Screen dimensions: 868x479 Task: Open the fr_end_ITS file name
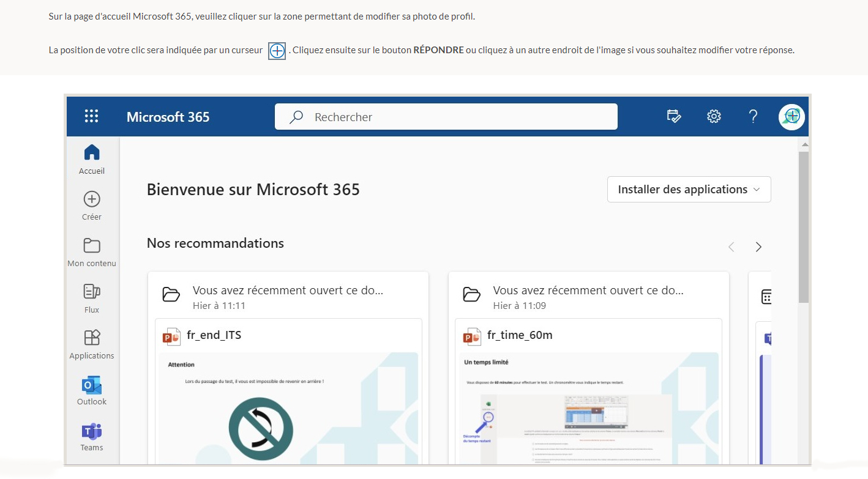click(x=214, y=335)
